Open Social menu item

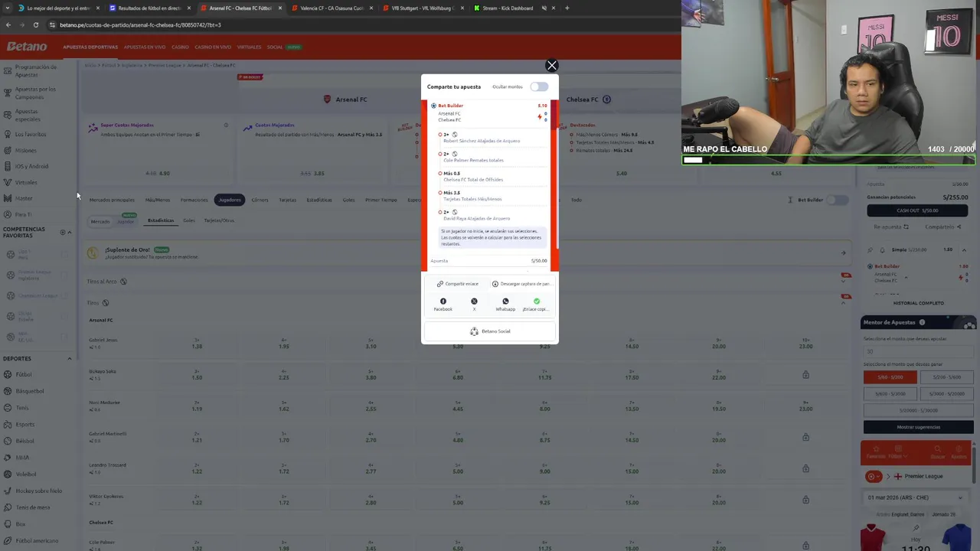[275, 47]
